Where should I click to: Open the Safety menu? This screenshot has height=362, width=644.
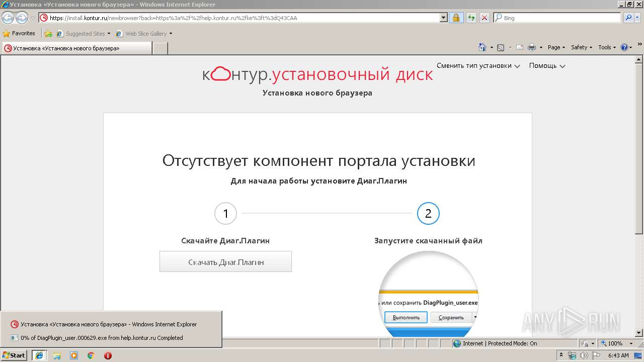[582, 47]
